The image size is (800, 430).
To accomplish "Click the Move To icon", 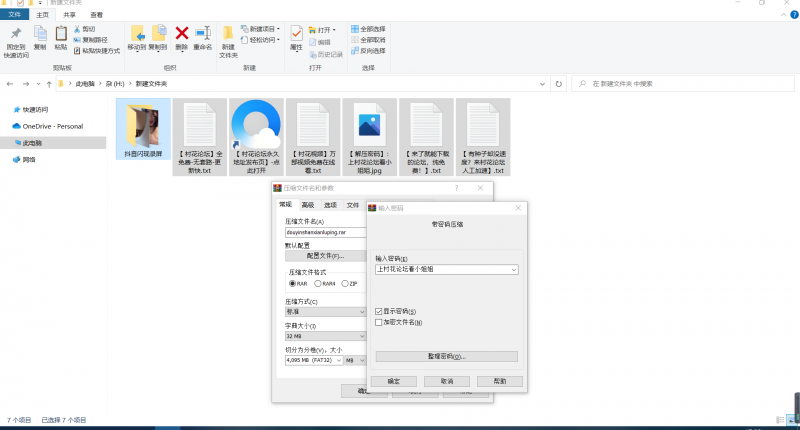I will (137, 36).
